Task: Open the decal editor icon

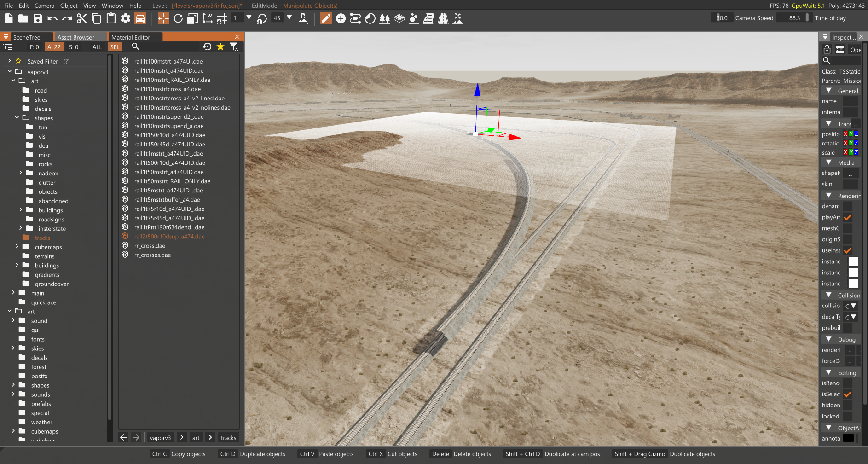Action: coord(370,18)
